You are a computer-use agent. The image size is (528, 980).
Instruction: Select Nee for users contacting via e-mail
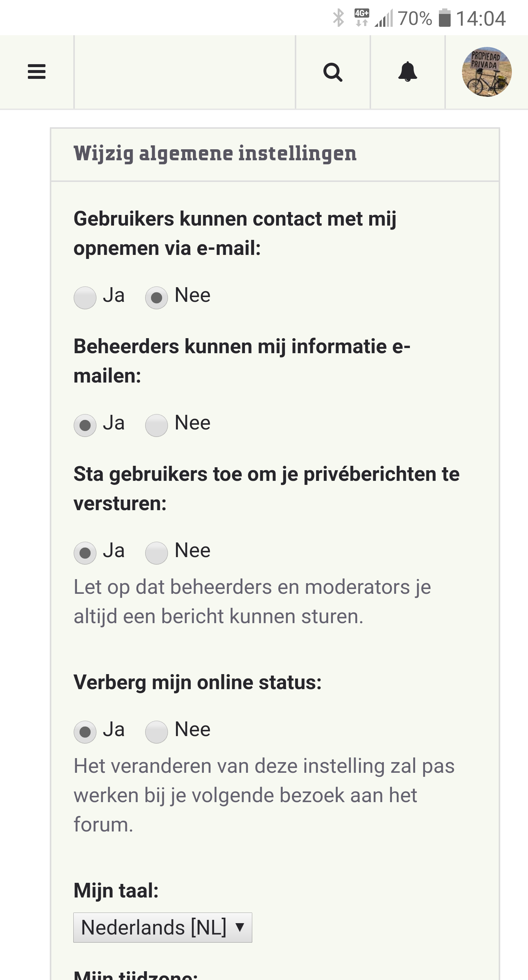[156, 297]
